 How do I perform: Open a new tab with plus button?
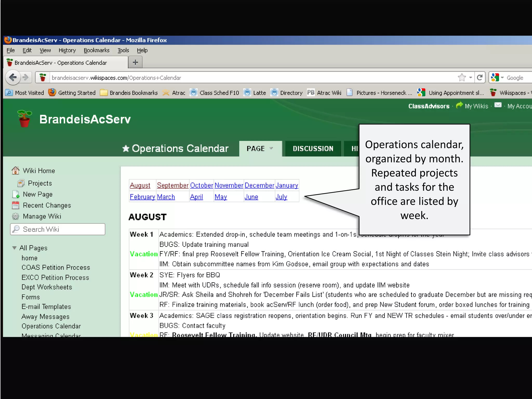point(135,62)
